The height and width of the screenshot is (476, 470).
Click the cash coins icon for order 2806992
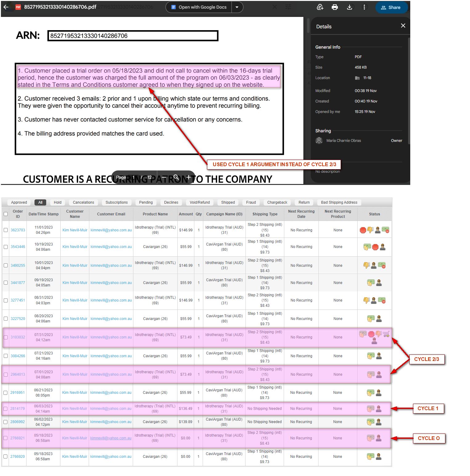371,422
